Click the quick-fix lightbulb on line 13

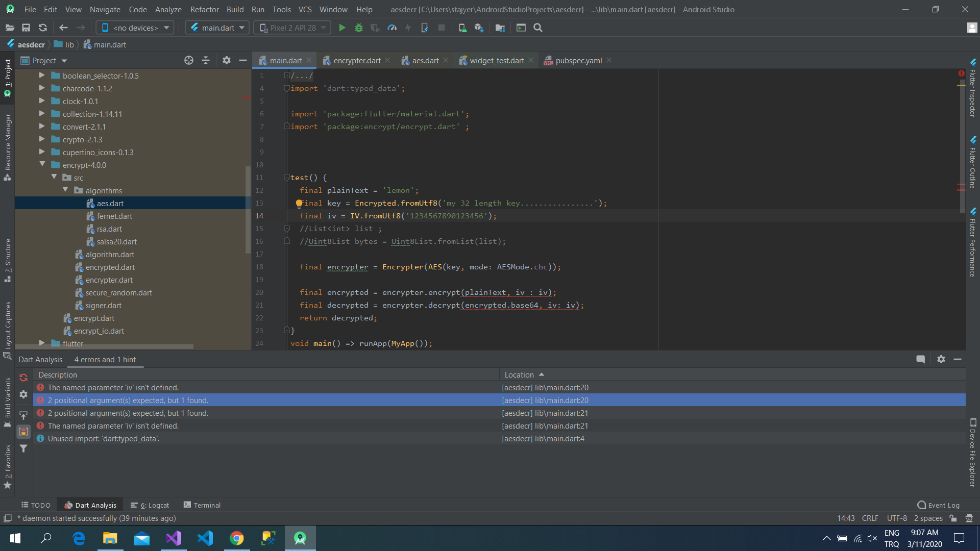click(x=299, y=203)
